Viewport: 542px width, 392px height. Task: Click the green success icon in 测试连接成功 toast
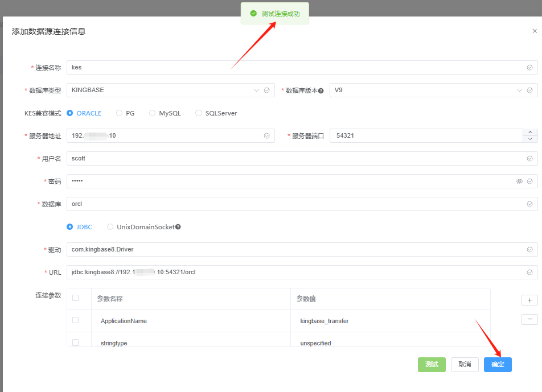(x=253, y=14)
